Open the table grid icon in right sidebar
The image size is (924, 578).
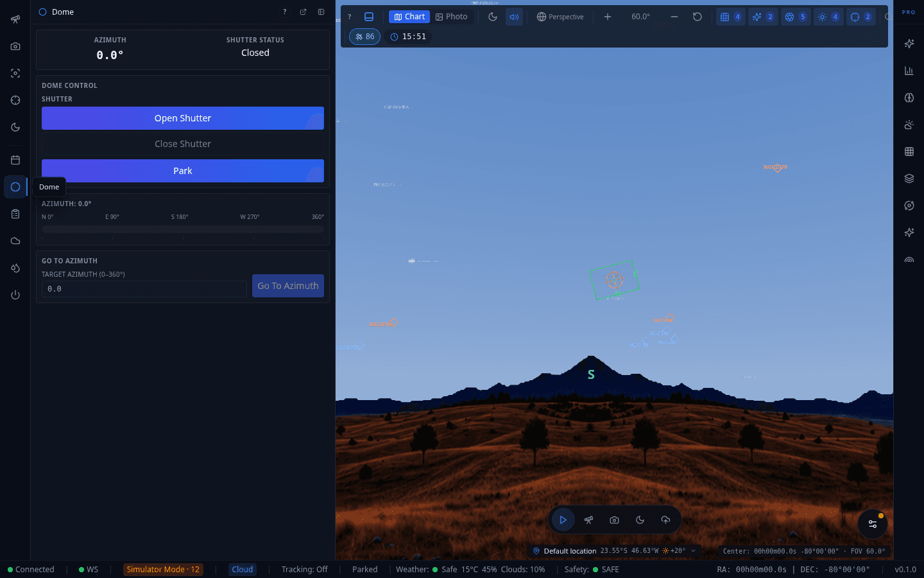[909, 152]
